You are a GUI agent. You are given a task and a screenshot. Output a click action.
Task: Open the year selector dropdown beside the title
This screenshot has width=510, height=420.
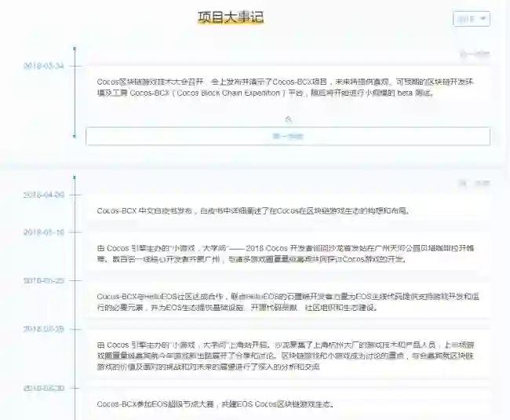point(472,19)
